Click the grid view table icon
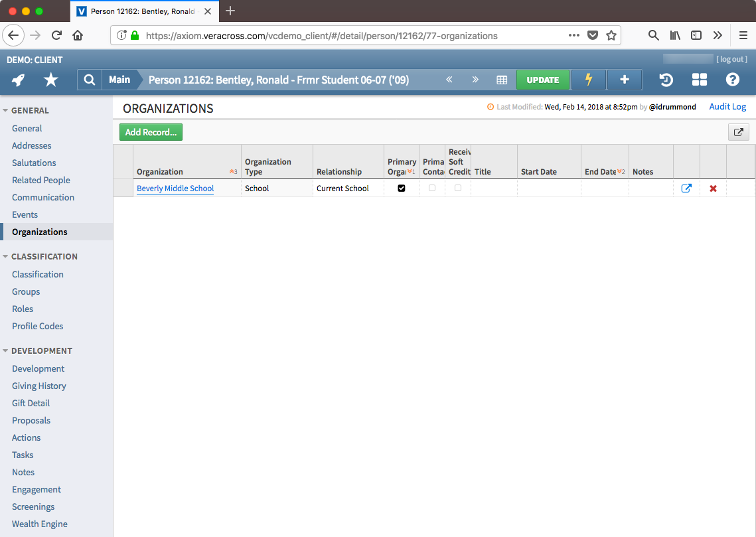Image resolution: width=756 pixels, height=537 pixels. (x=502, y=80)
